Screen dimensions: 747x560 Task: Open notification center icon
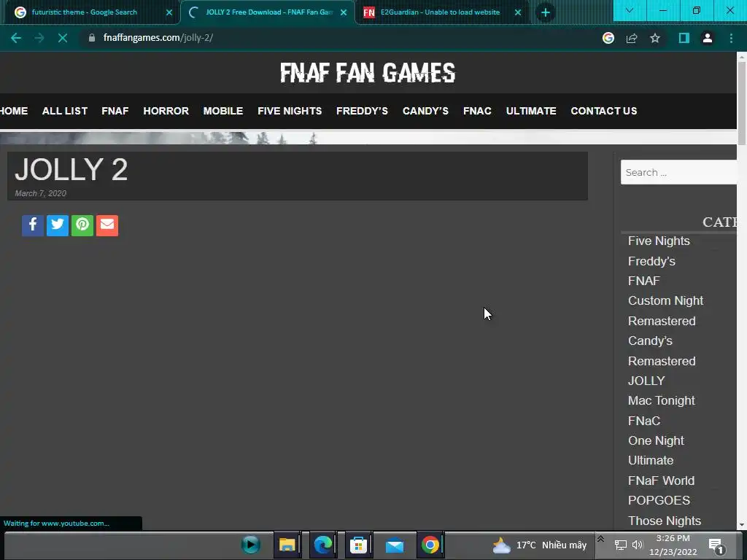[x=716, y=545]
